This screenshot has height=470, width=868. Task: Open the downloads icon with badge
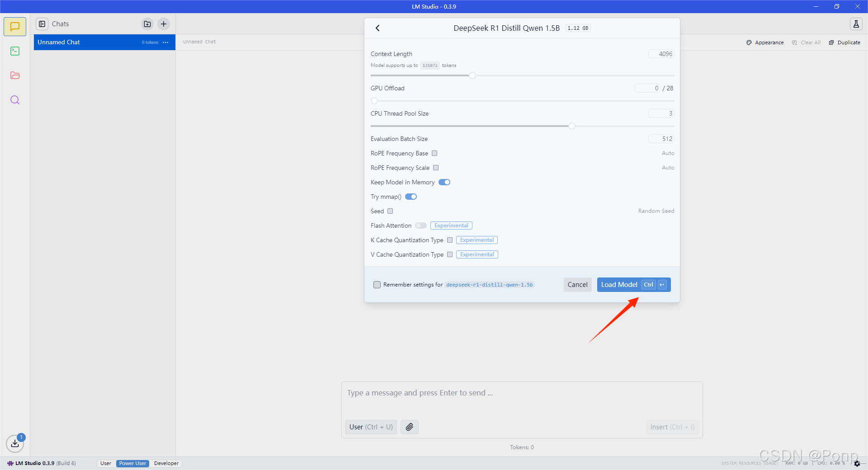click(15, 443)
